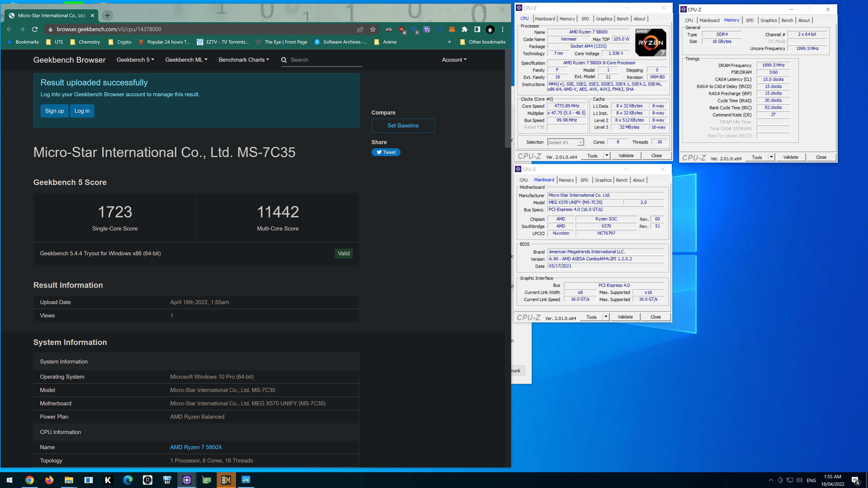Open Google Chrome from the taskbar

tap(29, 480)
